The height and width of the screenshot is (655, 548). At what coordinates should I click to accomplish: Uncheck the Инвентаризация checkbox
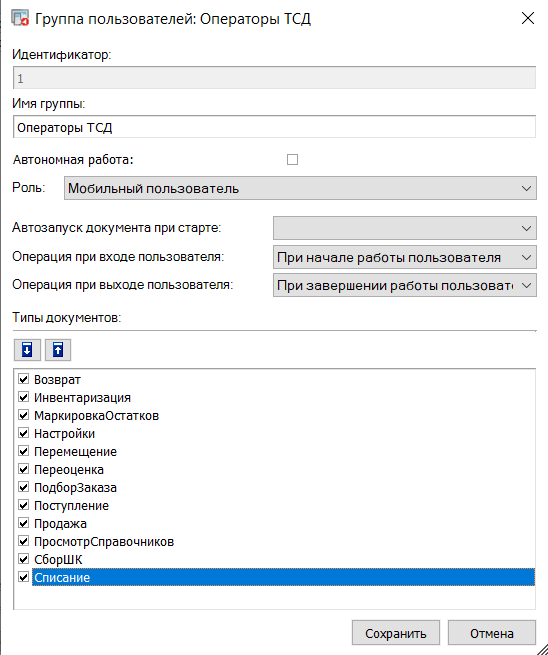click(x=23, y=397)
